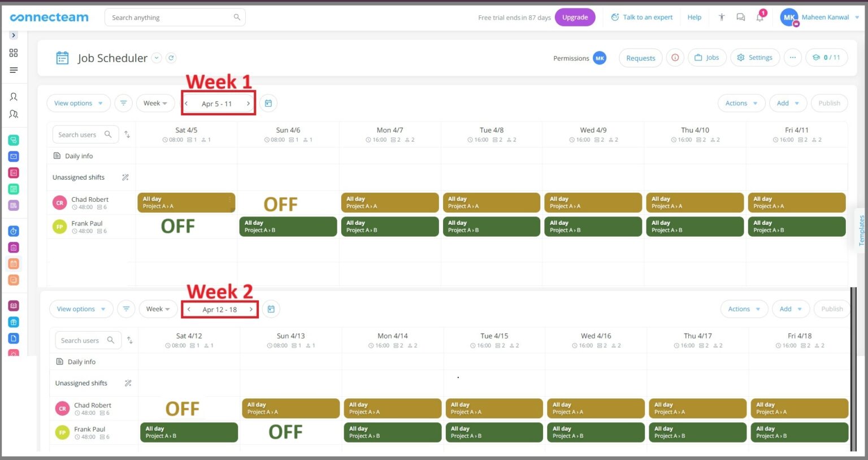Refresh the Job Scheduler using the refresh icon
The height and width of the screenshot is (460, 868).
tap(171, 58)
